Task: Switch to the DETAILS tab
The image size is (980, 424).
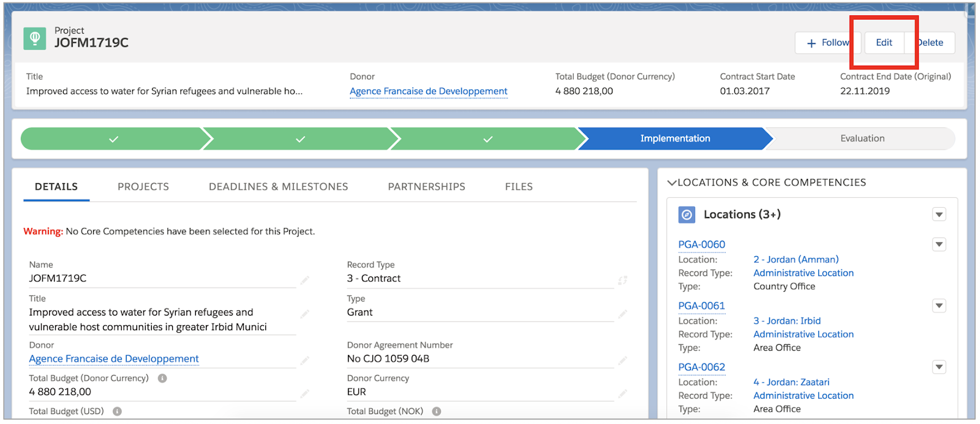Action: [x=56, y=187]
